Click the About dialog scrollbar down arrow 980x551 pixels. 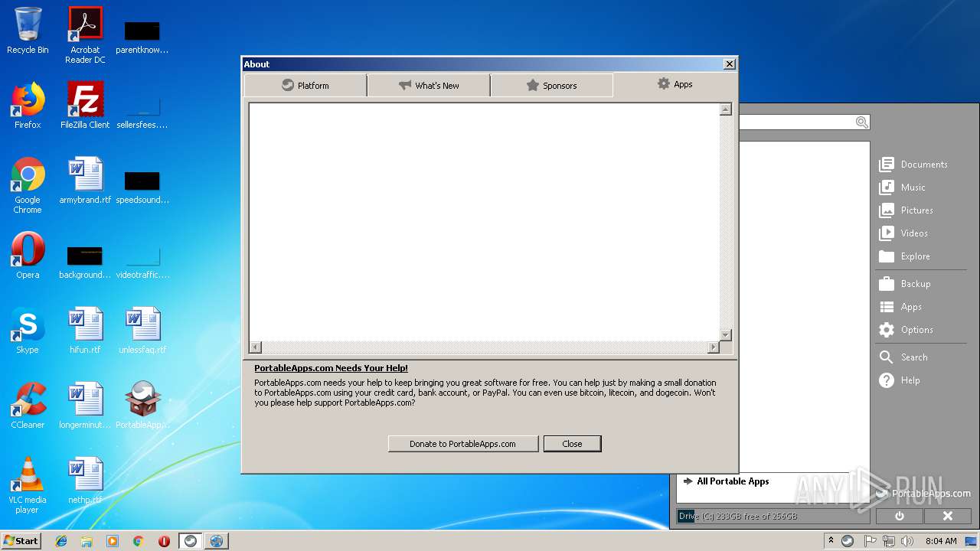(x=726, y=335)
